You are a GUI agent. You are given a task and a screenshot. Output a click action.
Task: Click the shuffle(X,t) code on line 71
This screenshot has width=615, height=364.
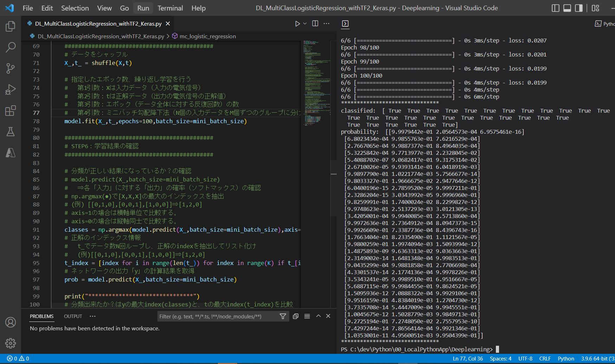[112, 63]
